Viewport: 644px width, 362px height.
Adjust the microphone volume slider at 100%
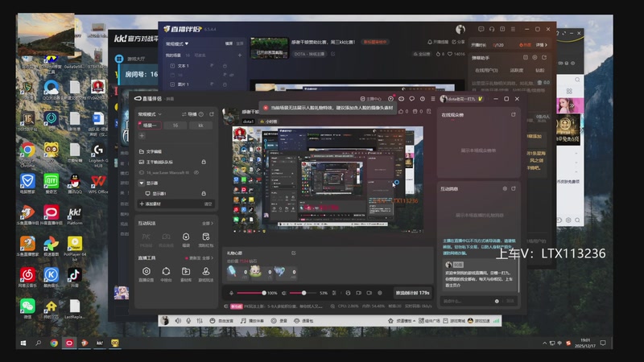251,293
